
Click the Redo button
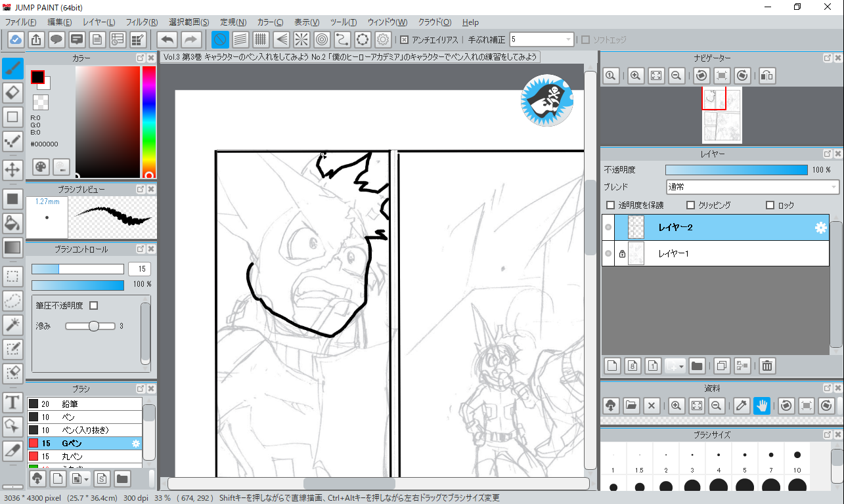tap(191, 39)
